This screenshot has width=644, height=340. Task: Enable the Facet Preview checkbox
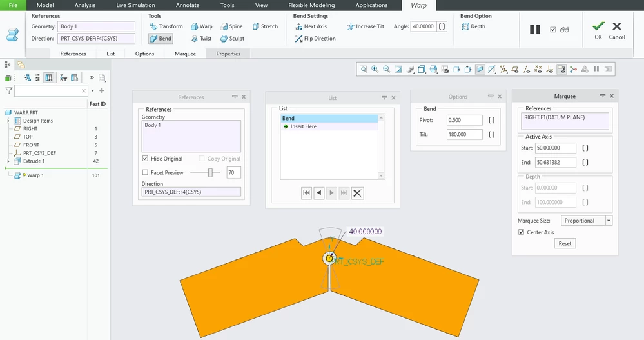(x=145, y=172)
